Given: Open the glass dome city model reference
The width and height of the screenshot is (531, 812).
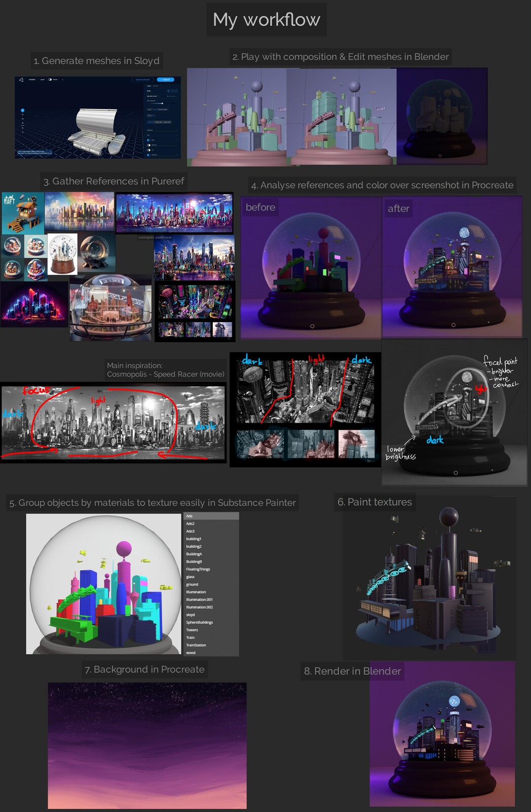Looking at the screenshot, I should [111, 308].
